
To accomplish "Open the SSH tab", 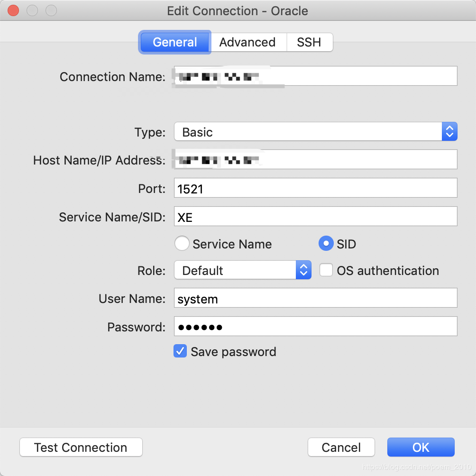I will tap(309, 42).
